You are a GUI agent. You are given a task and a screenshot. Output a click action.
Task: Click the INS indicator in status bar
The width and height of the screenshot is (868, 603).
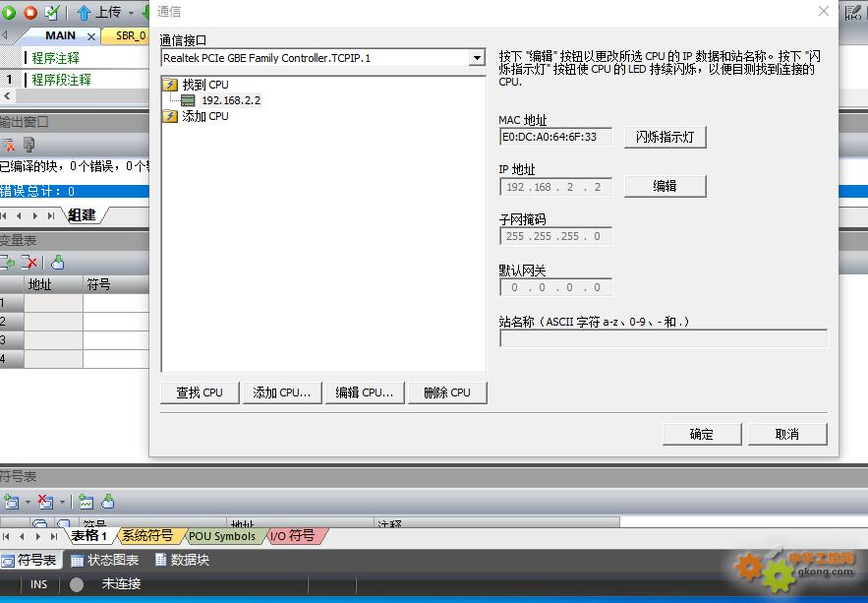click(38, 584)
